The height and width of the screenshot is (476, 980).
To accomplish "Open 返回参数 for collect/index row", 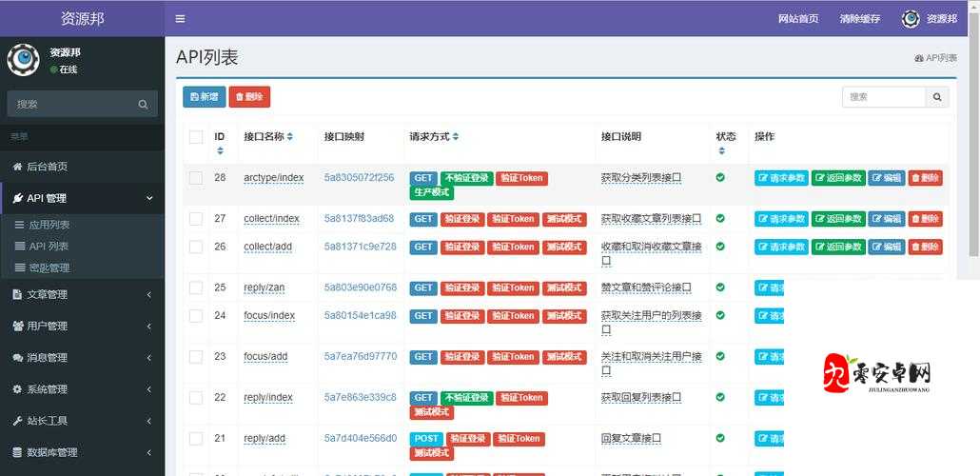I will (x=838, y=219).
